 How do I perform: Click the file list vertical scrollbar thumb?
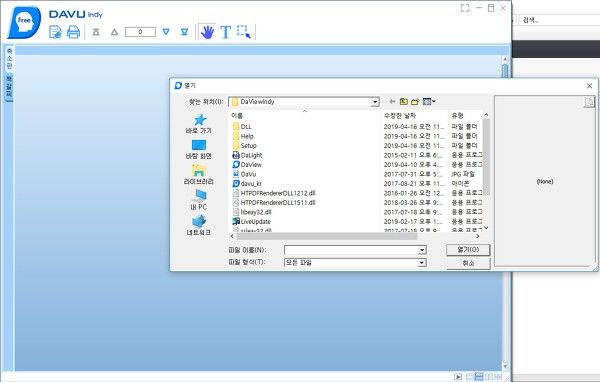[x=486, y=157]
